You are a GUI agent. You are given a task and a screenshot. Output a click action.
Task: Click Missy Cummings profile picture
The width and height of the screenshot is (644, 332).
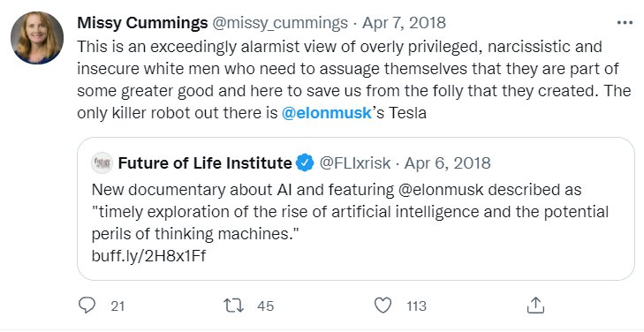click(37, 38)
